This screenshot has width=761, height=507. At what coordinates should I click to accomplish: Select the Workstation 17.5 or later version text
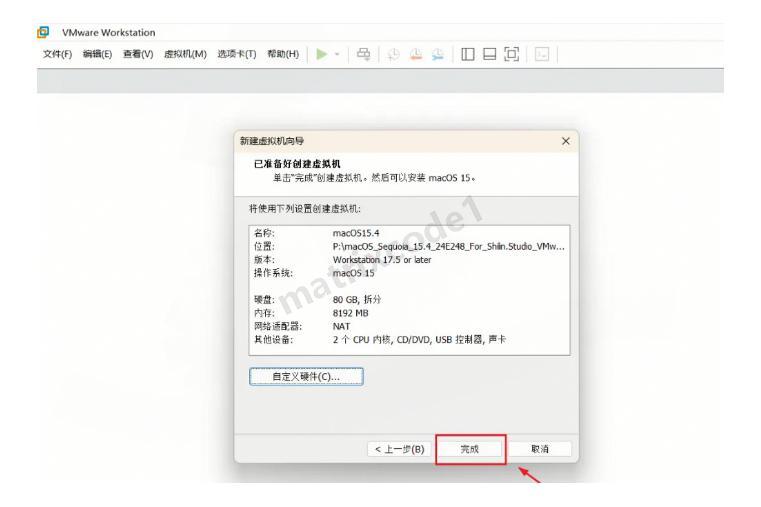(x=382, y=260)
